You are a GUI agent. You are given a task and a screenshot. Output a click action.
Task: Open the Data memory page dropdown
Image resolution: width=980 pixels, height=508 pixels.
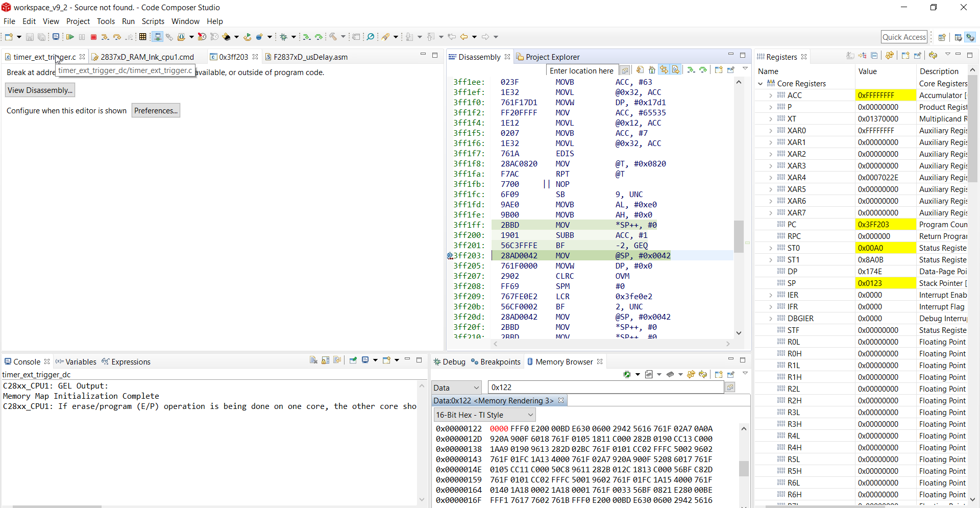pyautogui.click(x=457, y=388)
